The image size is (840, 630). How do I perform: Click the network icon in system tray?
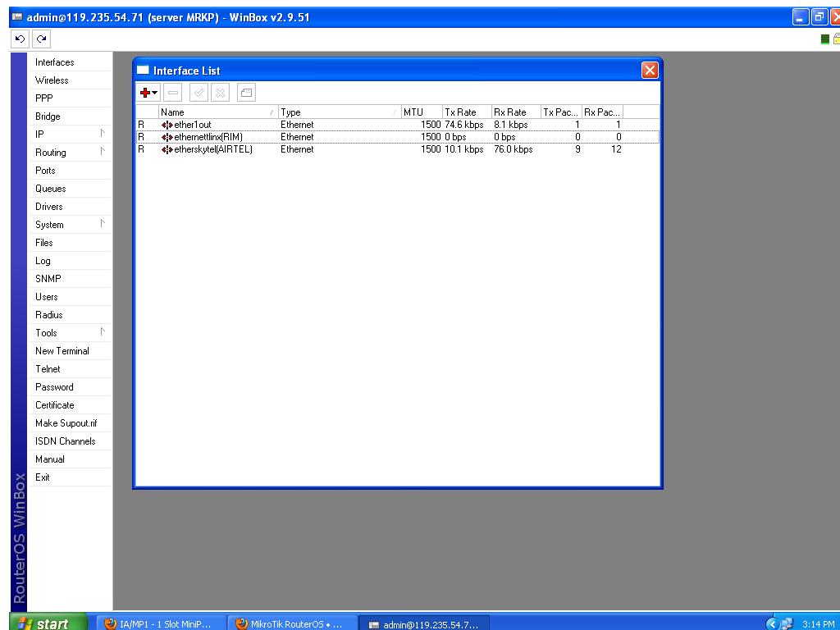pyautogui.click(x=787, y=624)
